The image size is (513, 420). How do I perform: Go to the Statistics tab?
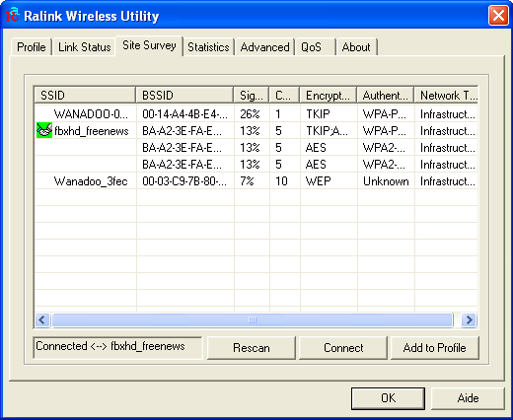click(x=208, y=47)
